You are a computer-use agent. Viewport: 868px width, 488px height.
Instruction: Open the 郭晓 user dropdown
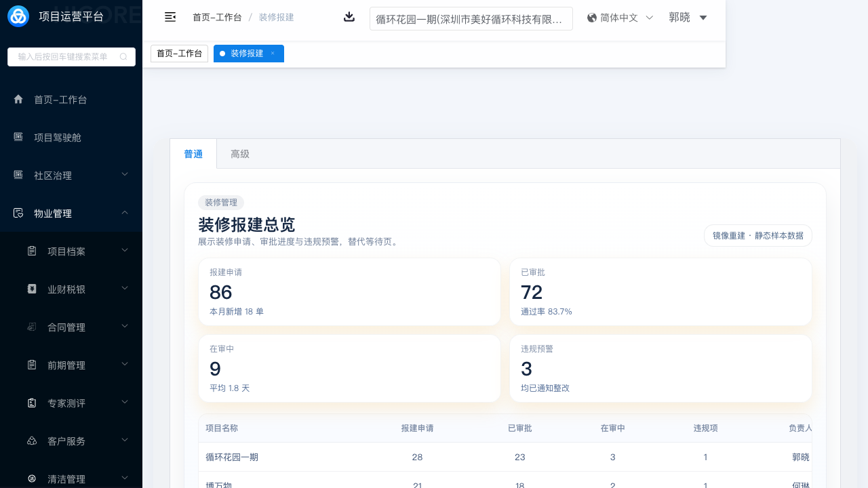[x=703, y=18]
